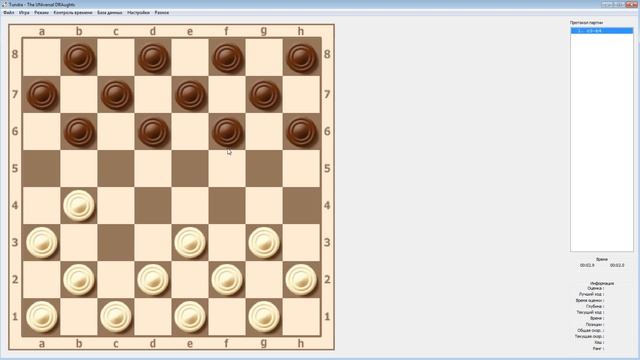This screenshot has height=360, width=640.
Task: Open the Режим menu
Action: click(x=41, y=13)
